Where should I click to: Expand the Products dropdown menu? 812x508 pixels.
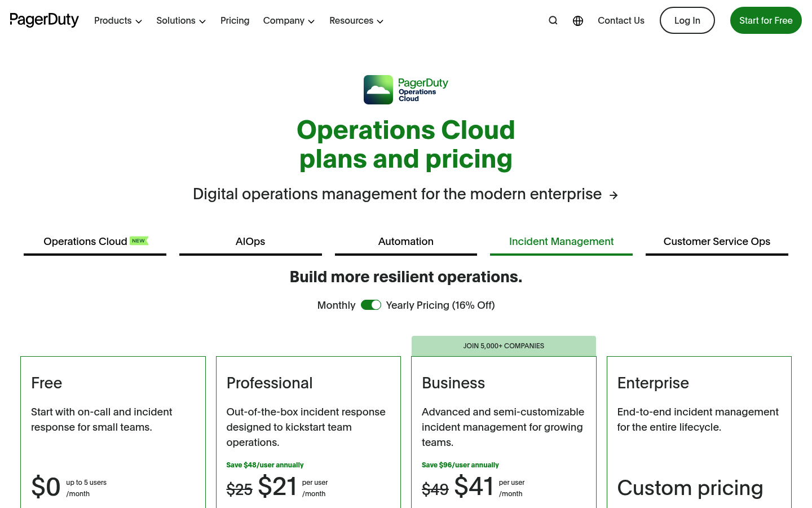(118, 20)
